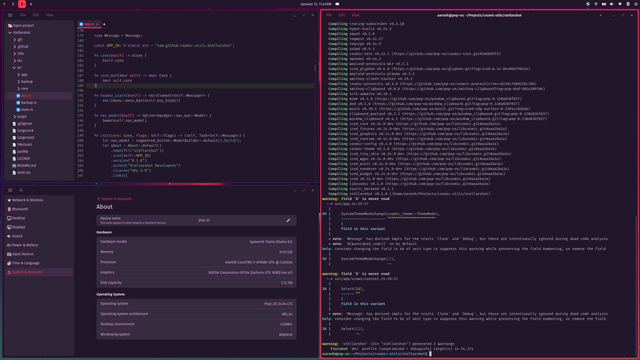Select System & Accounts in sidebar
The image size is (640, 360).
tap(39, 272)
